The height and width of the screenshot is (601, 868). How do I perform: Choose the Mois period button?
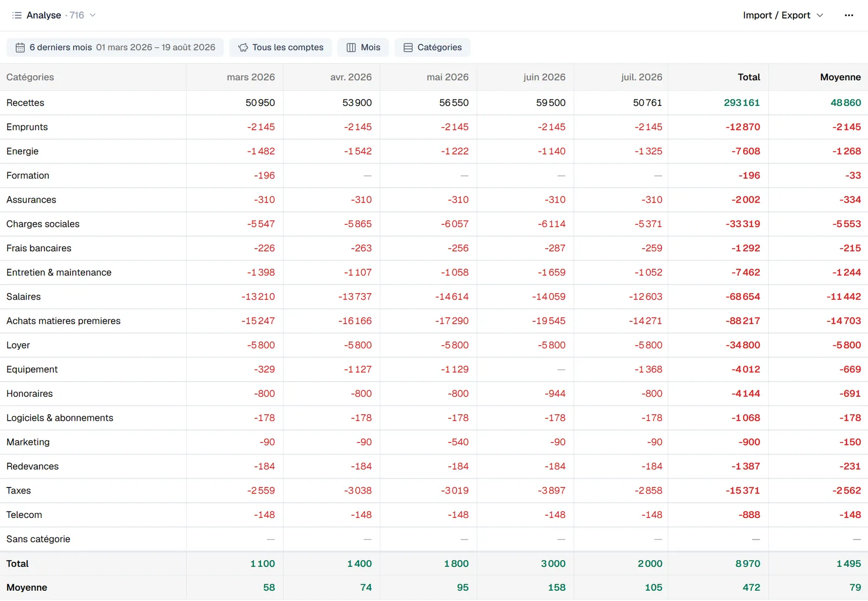(x=363, y=47)
